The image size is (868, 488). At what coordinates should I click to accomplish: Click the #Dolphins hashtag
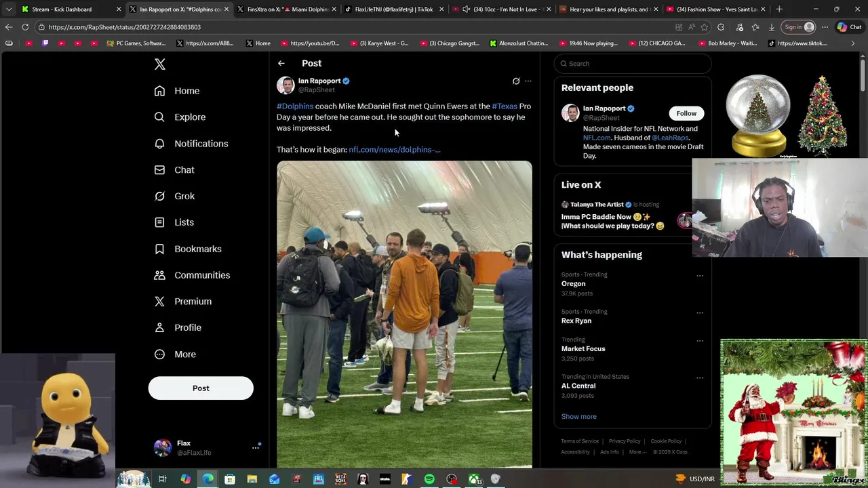click(x=295, y=106)
